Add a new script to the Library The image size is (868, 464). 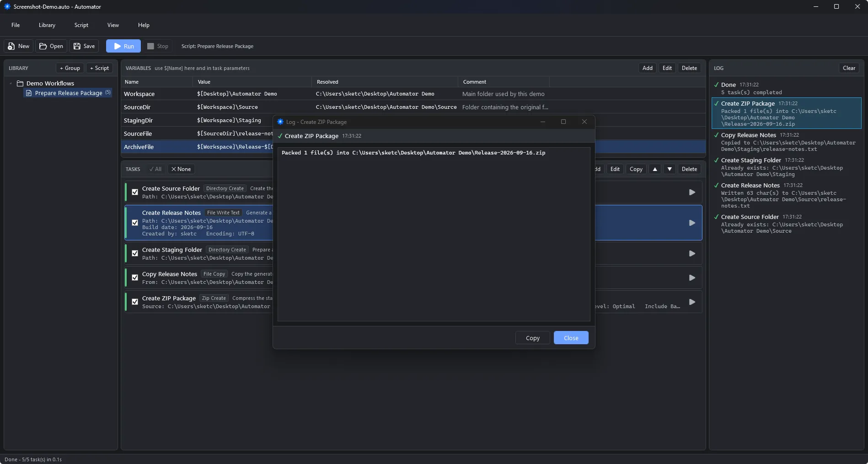pos(99,68)
